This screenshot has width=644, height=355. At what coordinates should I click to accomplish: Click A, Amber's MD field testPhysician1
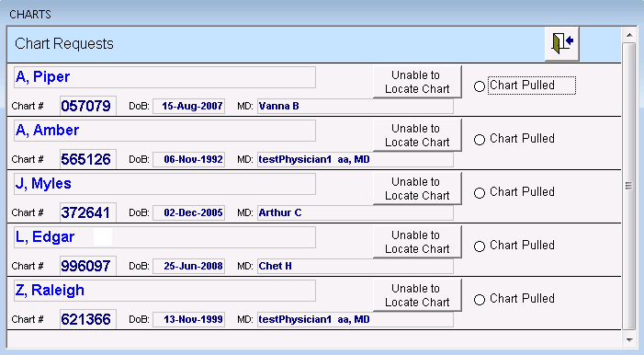click(x=356, y=159)
